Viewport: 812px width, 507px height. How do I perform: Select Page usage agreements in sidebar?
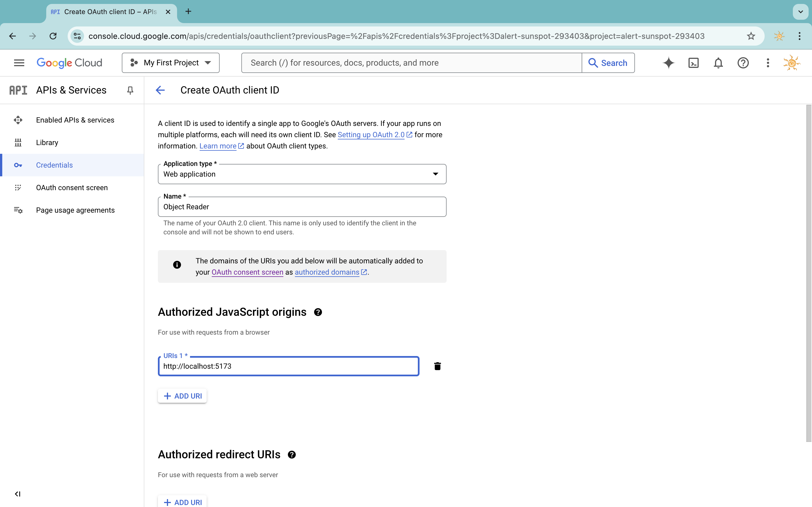coord(76,210)
